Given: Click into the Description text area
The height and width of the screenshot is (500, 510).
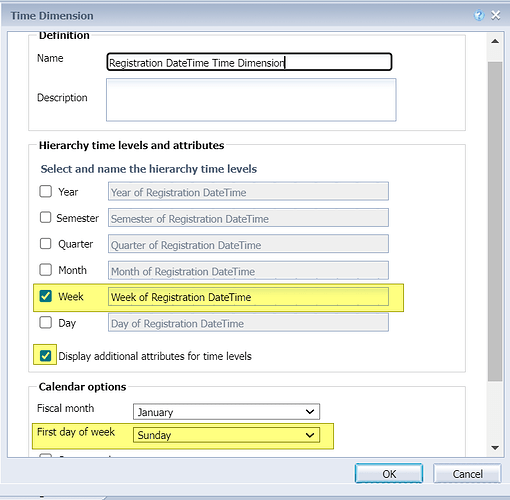Looking at the screenshot, I should [251, 100].
